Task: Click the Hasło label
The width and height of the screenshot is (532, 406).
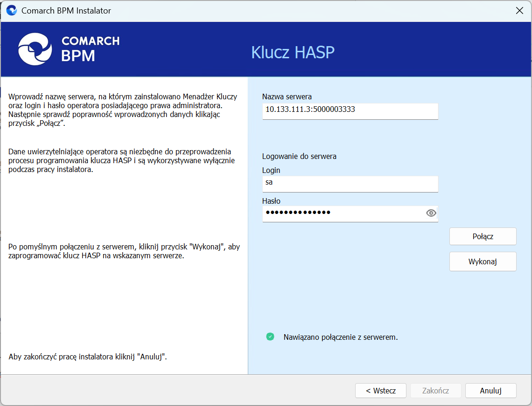Action: pyautogui.click(x=271, y=201)
